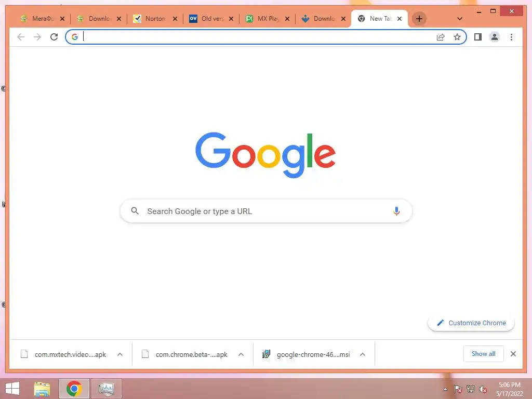The image size is (532, 399).
Task: Open the side panel icon
Action: (478, 37)
